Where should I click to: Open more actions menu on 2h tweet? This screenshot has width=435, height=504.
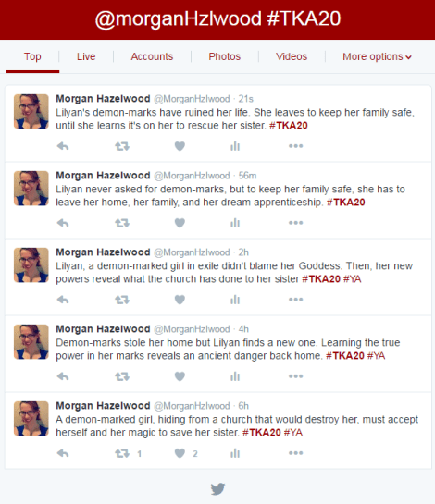(x=295, y=300)
